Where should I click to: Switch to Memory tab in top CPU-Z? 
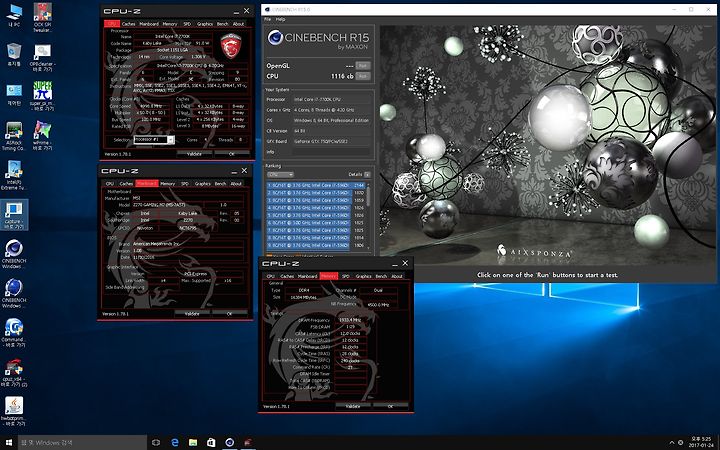[x=169, y=24]
